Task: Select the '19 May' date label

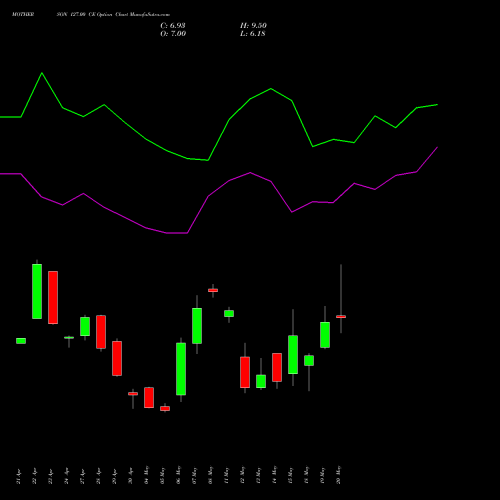Action: click(x=323, y=475)
